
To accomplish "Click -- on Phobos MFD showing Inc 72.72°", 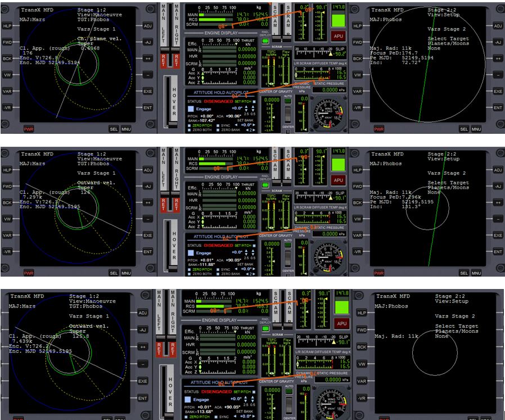I will tap(498, 75).
